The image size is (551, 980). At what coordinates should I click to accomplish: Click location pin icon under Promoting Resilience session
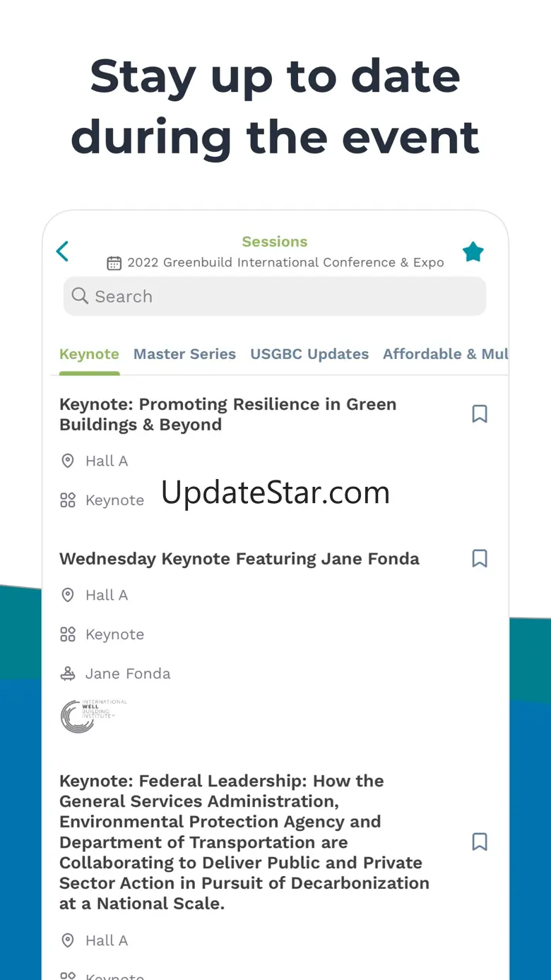[x=68, y=461]
